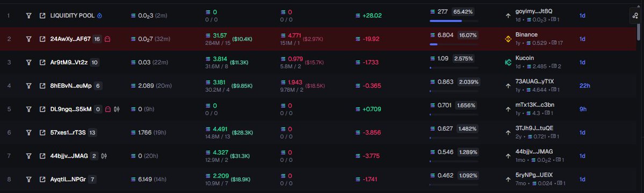Screen dimensions: 644x193
Task: Filter by holder 24AwXy...AF67
Action: pos(29,39)
